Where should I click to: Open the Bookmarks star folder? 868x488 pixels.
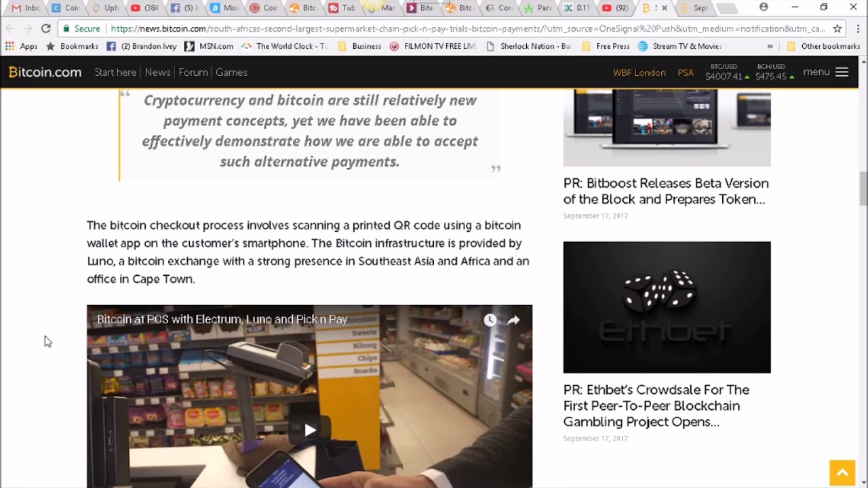point(71,46)
